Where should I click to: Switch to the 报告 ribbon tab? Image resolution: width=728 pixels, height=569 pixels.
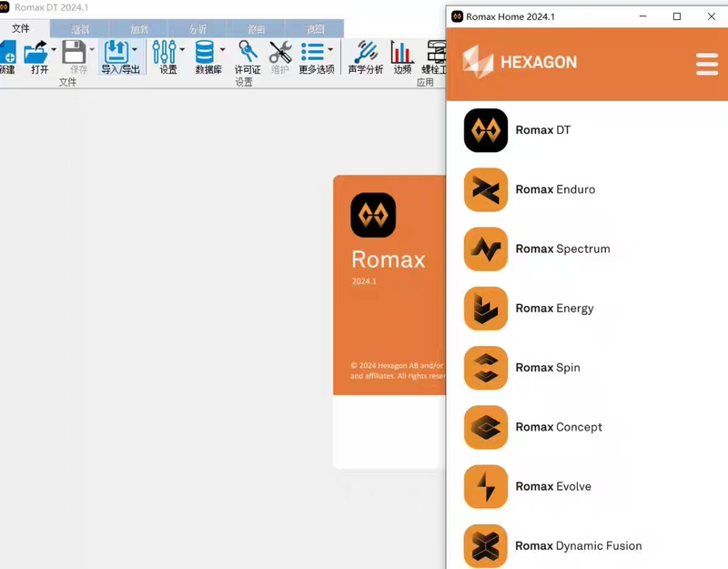(x=256, y=29)
